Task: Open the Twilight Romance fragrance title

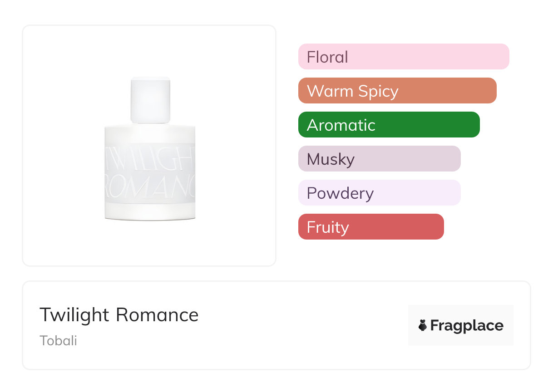Action: click(x=119, y=315)
